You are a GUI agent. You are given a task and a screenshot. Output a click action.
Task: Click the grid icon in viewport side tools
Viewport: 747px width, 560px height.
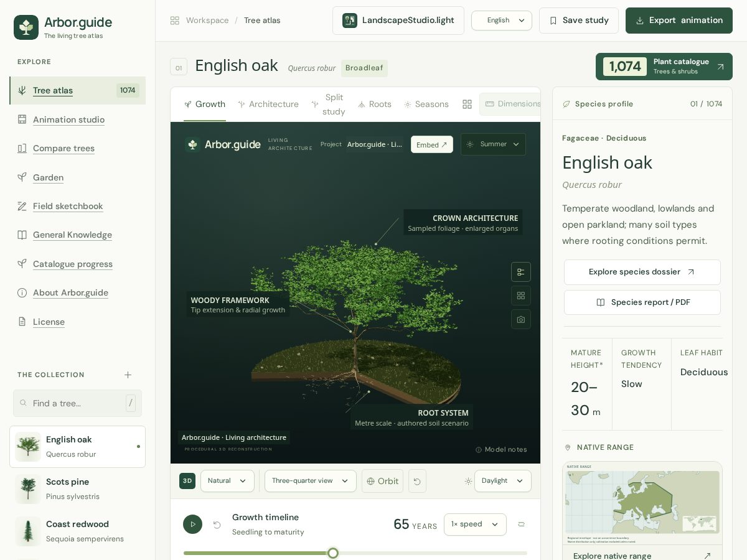521,296
